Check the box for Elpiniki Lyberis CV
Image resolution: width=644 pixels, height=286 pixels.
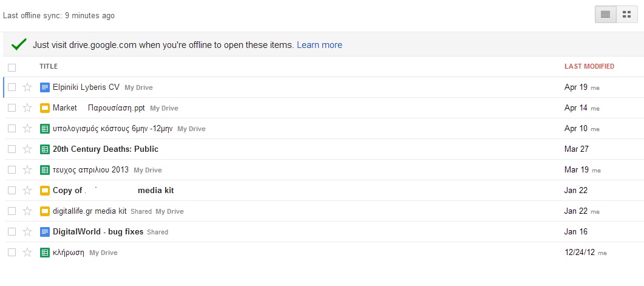12,87
